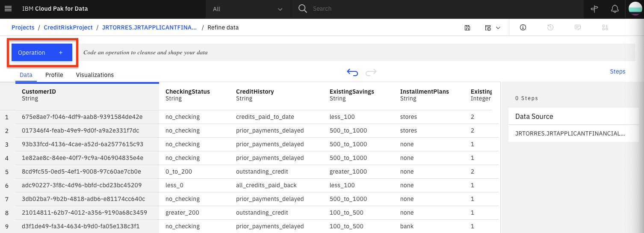Open the information panel icon

(x=523, y=27)
